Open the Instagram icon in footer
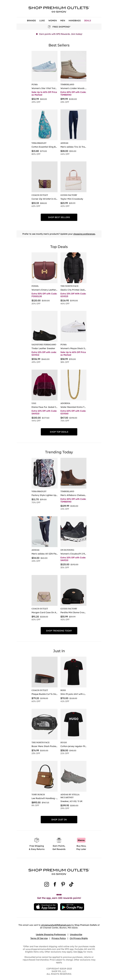Screen dimensions: 118x980 coord(47,884)
